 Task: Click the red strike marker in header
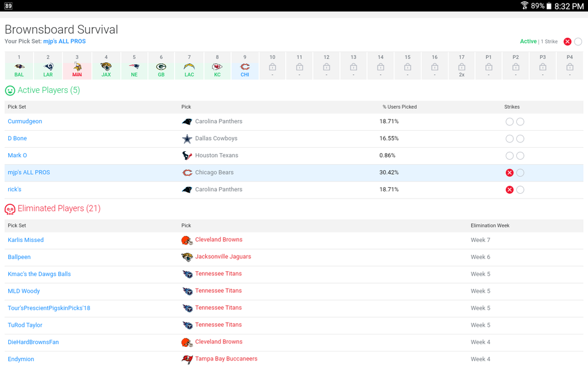567,42
